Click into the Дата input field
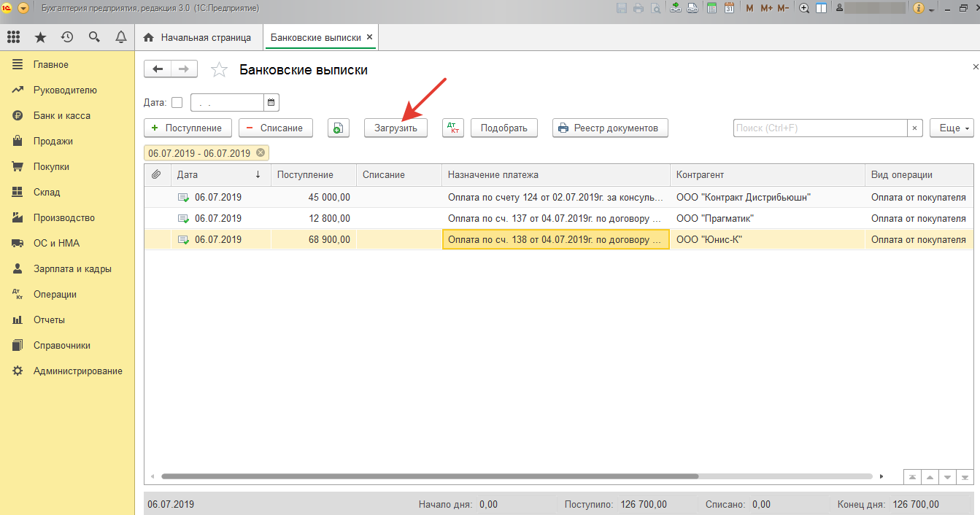 (227, 103)
